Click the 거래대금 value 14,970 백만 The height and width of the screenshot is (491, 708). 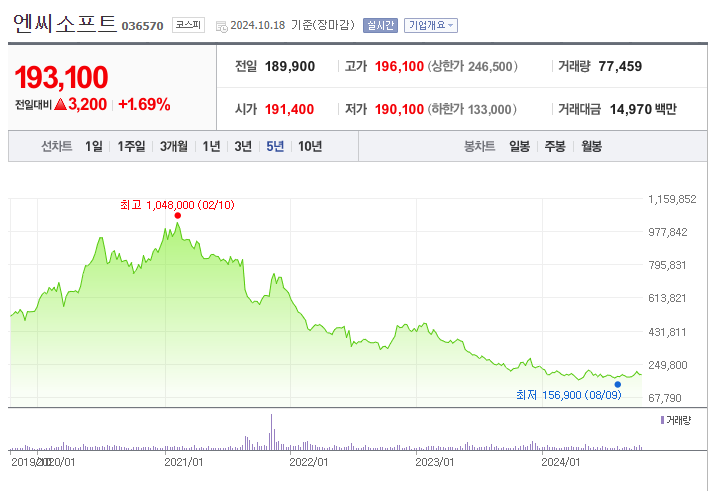point(643,109)
